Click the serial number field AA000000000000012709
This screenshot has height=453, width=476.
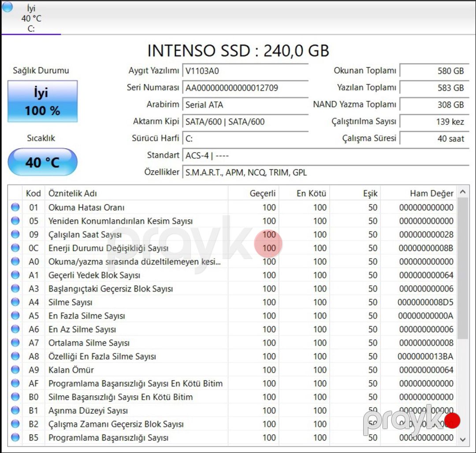[x=245, y=88]
